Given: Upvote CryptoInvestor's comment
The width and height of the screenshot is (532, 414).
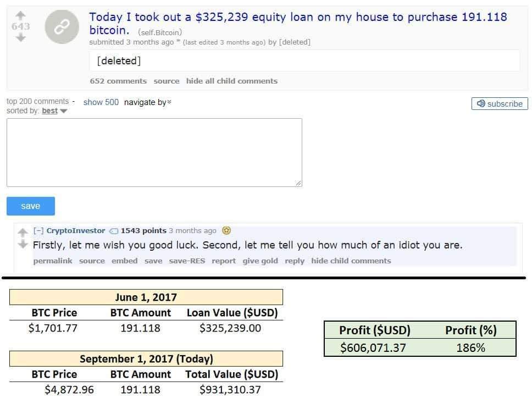Looking at the screenshot, I should click(x=23, y=232).
